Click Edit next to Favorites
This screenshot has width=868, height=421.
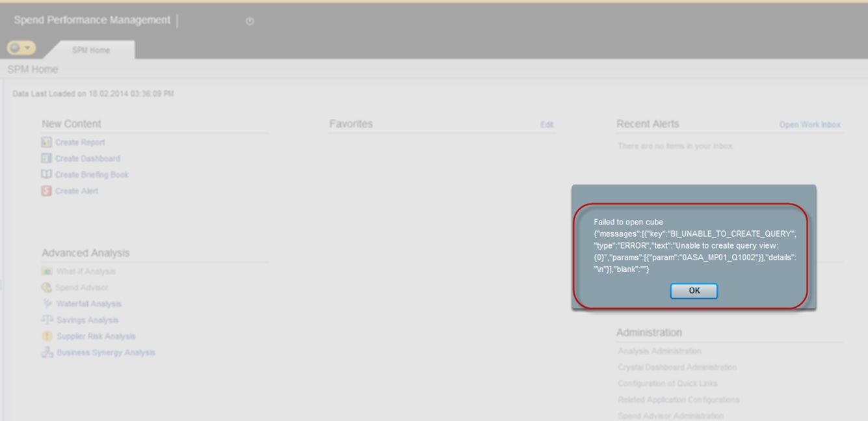point(547,124)
